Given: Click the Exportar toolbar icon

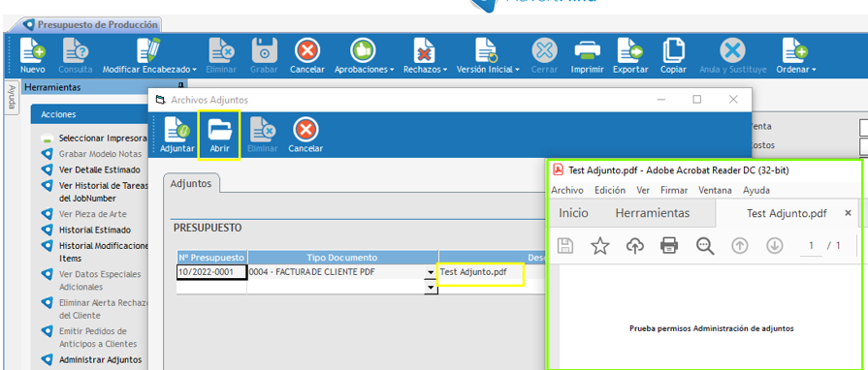Looking at the screenshot, I should coord(630,51).
